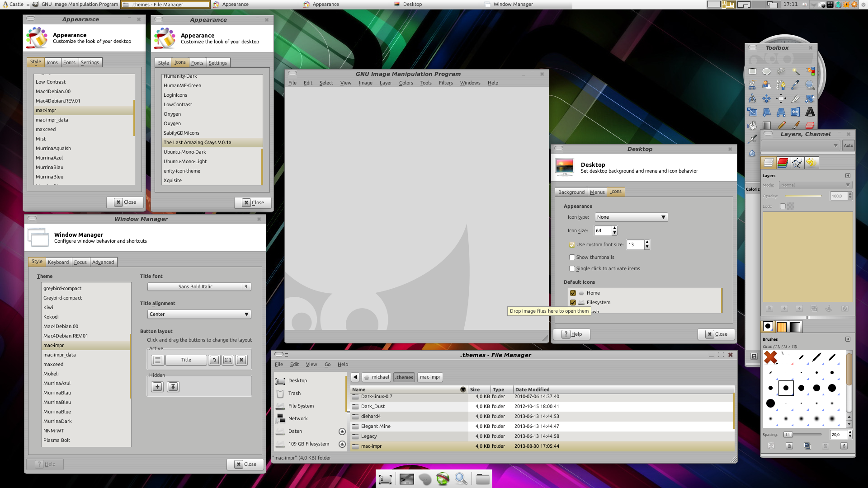The height and width of the screenshot is (488, 868).
Task: Click the Name column sort arrow
Action: 463,390
